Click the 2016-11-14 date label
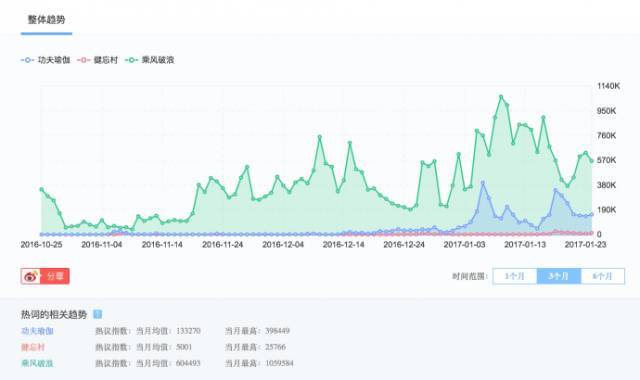Image resolution: width=640 pixels, height=380 pixels. click(x=162, y=244)
